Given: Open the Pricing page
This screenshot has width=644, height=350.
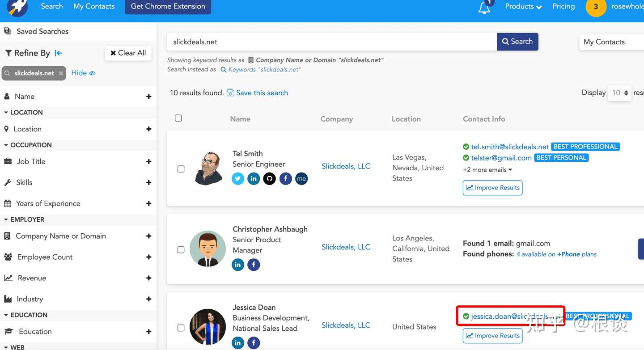Looking at the screenshot, I should [x=563, y=6].
